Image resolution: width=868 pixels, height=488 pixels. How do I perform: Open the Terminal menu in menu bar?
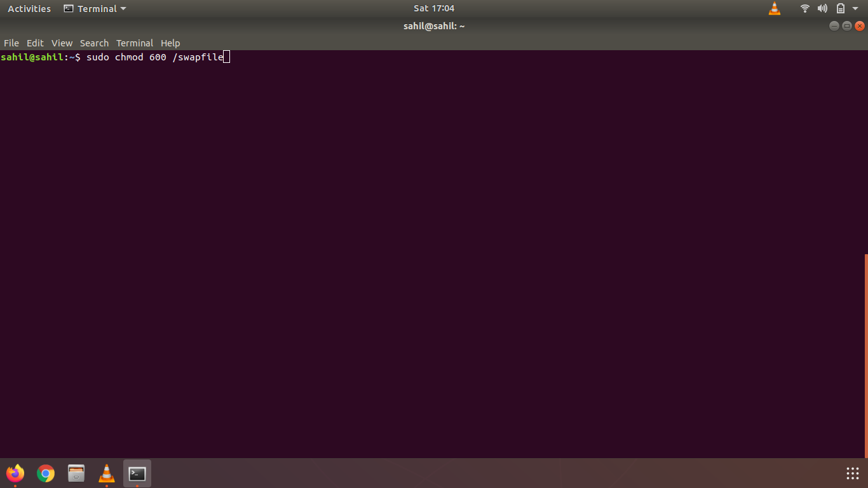pos(135,43)
